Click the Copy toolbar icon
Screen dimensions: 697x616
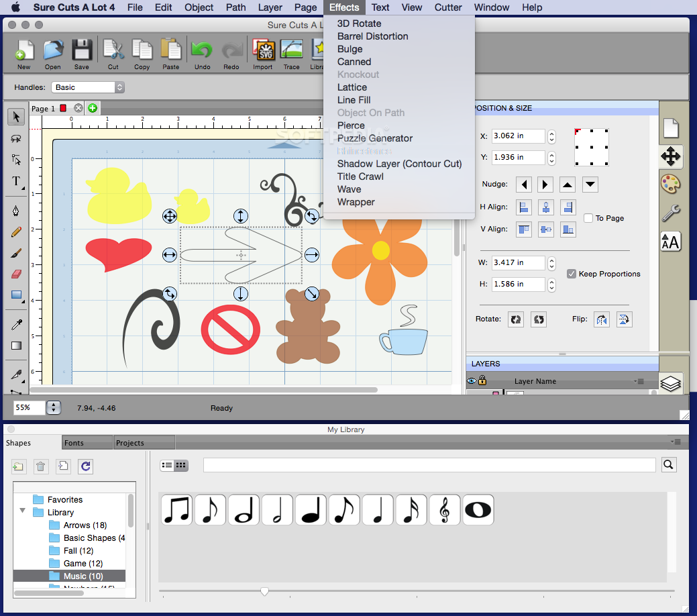pyautogui.click(x=142, y=54)
